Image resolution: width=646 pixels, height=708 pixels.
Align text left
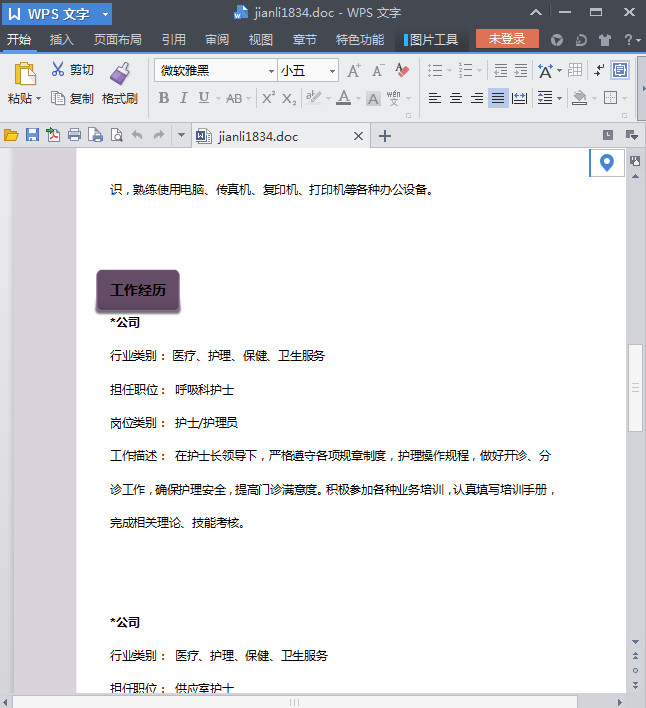435,98
